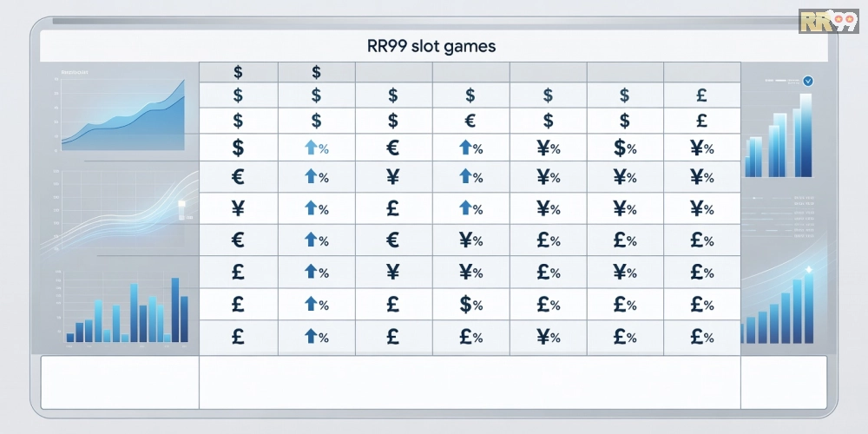Click the topmost up-arrow percent in column two
This screenshot has width=868, height=434.
coord(317,148)
